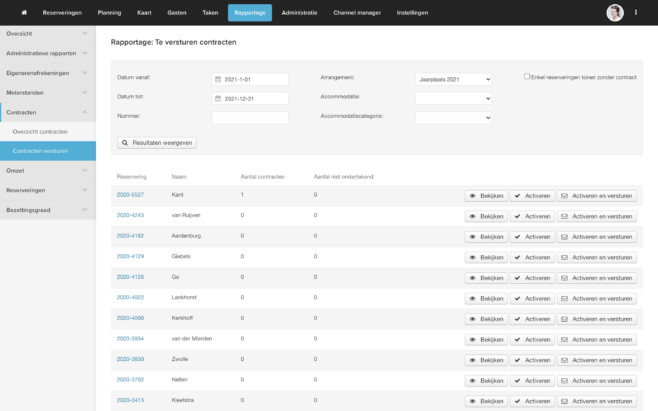Select Overzicht contracten in sidebar

(40, 132)
